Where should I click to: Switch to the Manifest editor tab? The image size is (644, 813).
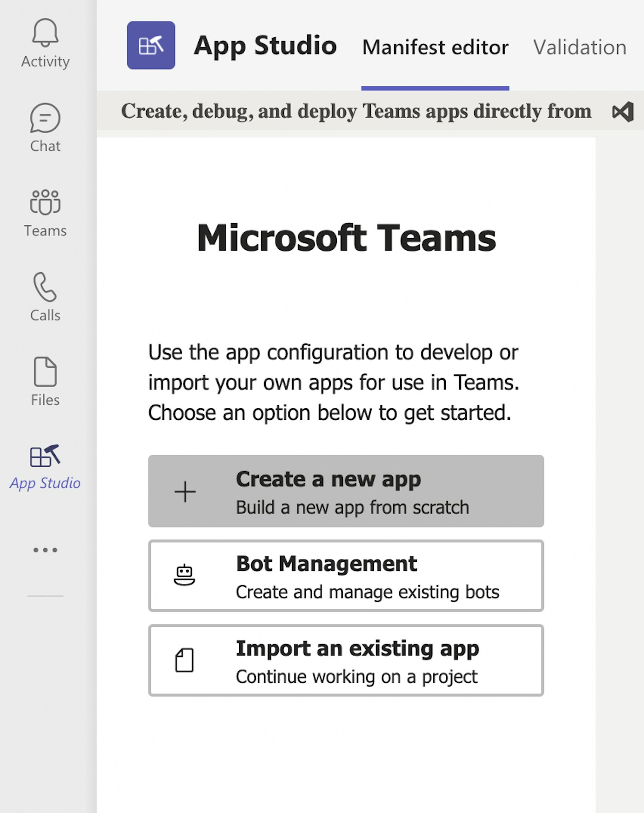coord(435,47)
